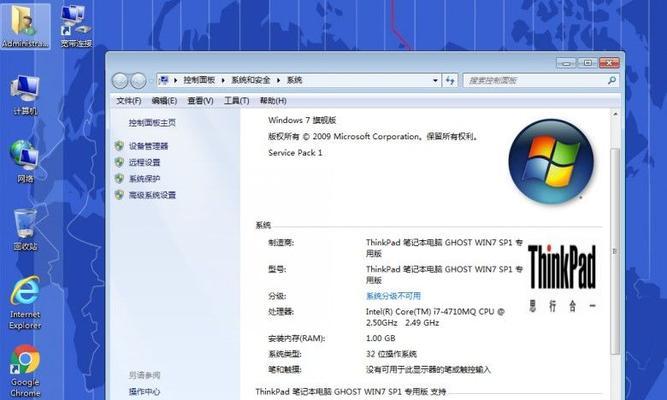
Task: Click the shield icon beside 设备管理器
Action: tap(119, 146)
